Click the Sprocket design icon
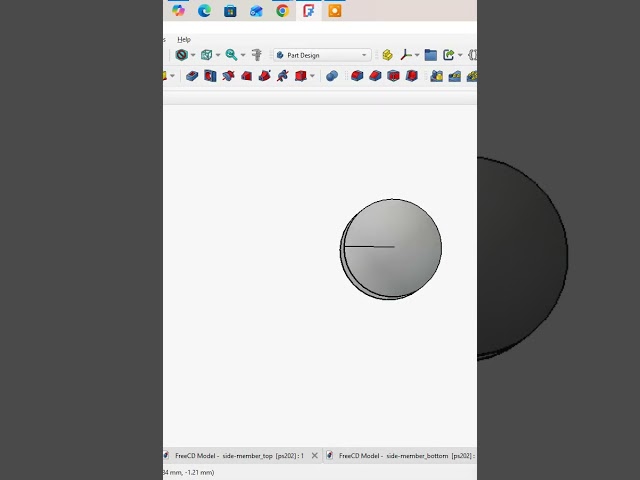Screen dimensions: 640x480 pos(436,76)
